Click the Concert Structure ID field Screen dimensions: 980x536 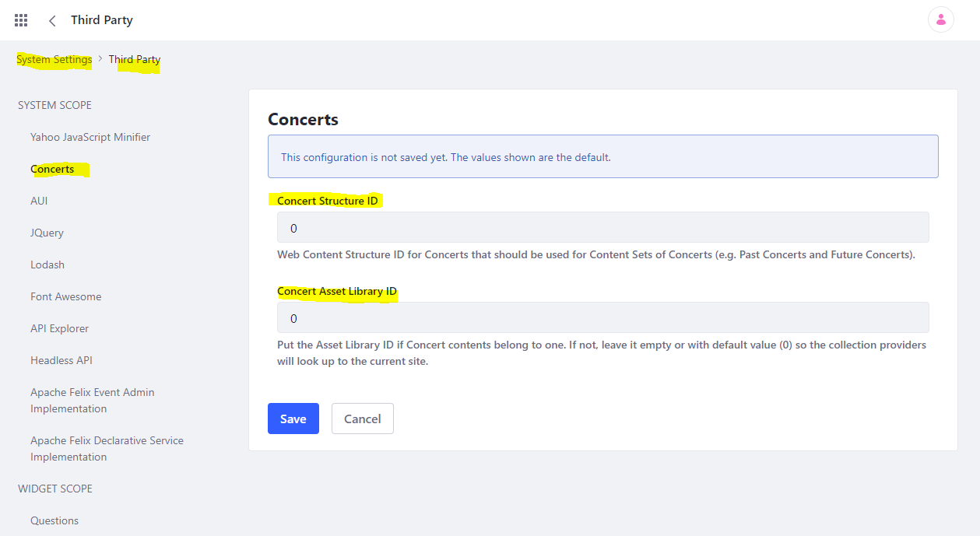[602, 228]
